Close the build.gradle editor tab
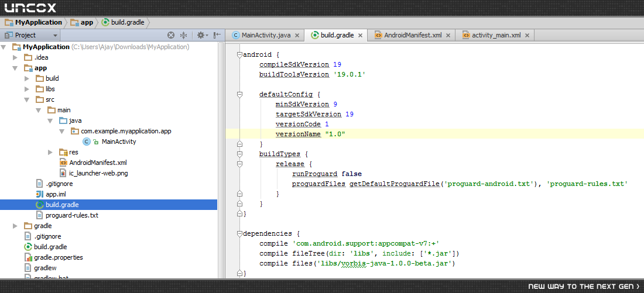644x293 pixels. click(x=360, y=36)
